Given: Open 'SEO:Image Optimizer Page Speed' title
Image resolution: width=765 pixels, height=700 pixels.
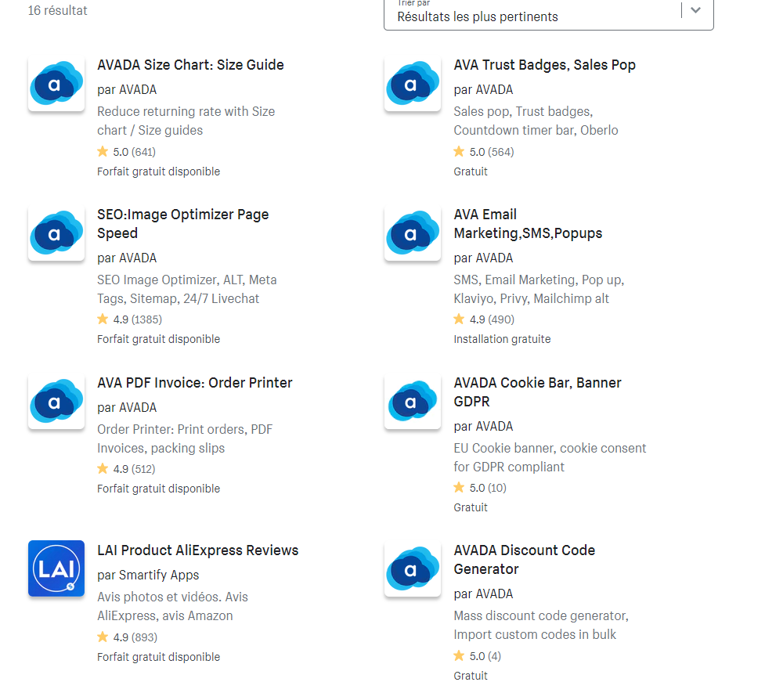Looking at the screenshot, I should click(183, 224).
